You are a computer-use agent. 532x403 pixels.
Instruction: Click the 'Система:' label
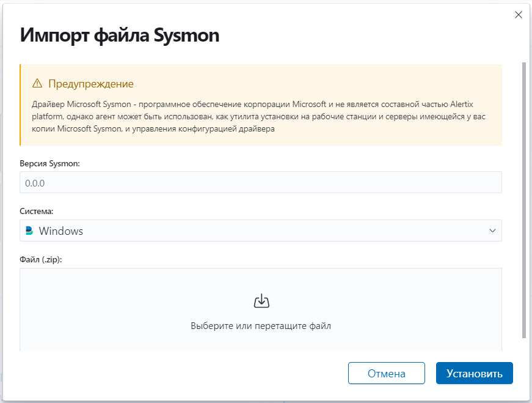[x=36, y=212]
